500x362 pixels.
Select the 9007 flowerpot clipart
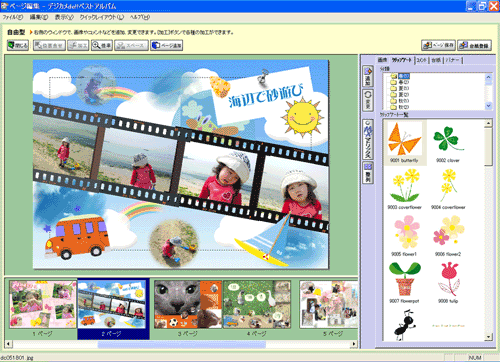click(x=404, y=283)
